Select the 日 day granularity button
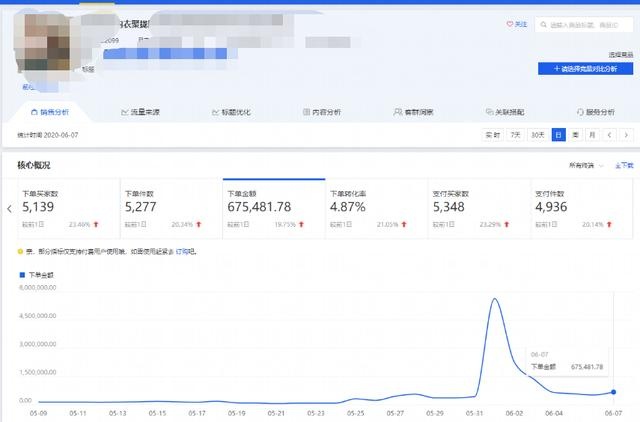The image size is (640, 422). [558, 135]
